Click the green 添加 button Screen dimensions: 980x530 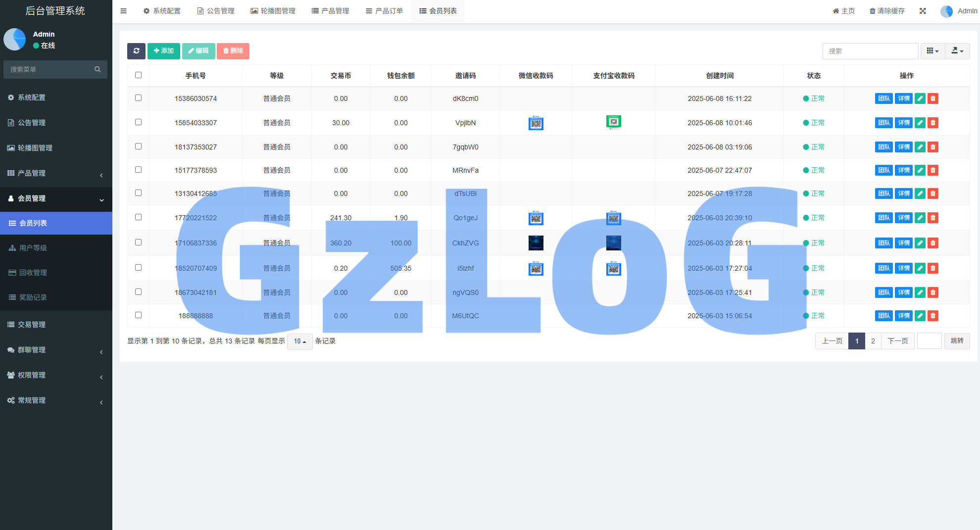(163, 51)
